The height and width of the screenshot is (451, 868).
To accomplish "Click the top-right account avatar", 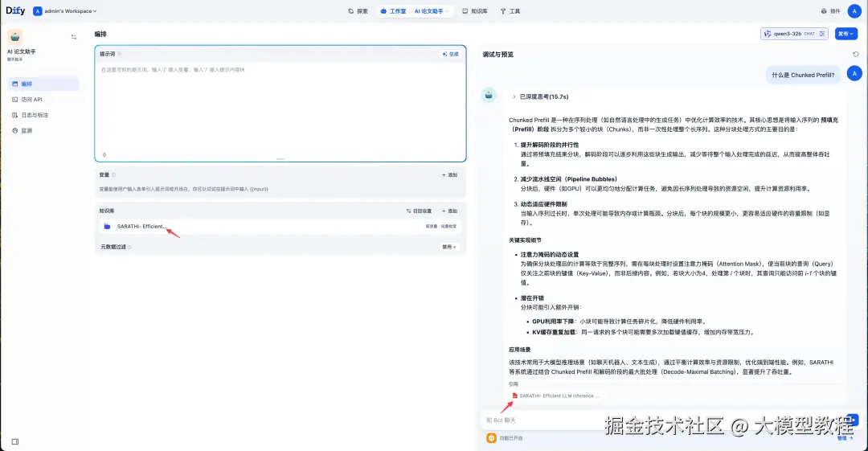I will [854, 11].
